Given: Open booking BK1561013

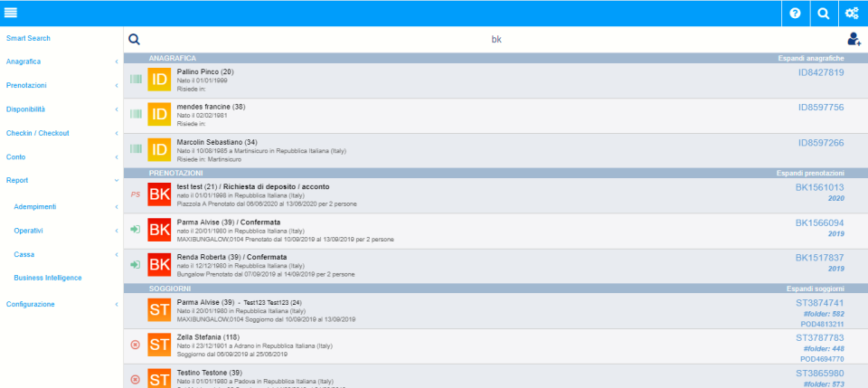Looking at the screenshot, I should tap(820, 187).
